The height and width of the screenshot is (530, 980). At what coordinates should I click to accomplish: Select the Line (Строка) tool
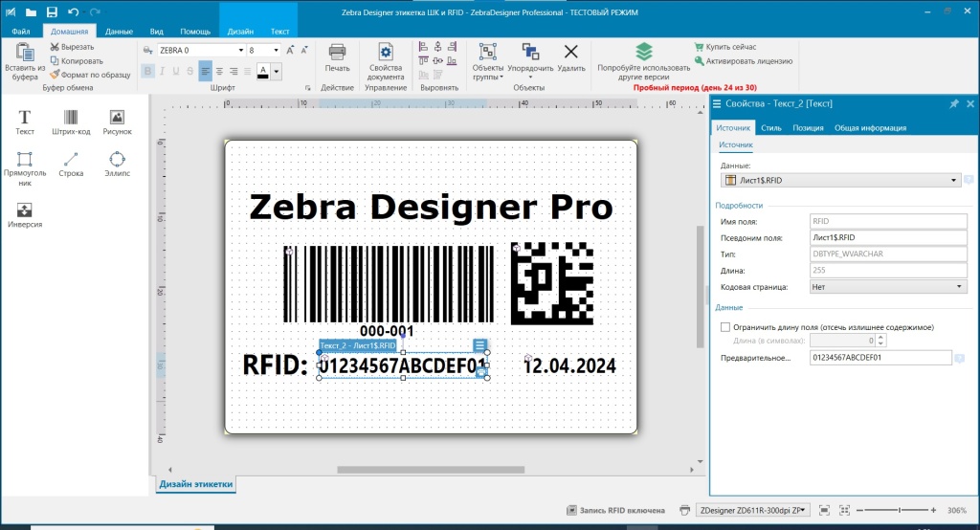click(x=71, y=164)
